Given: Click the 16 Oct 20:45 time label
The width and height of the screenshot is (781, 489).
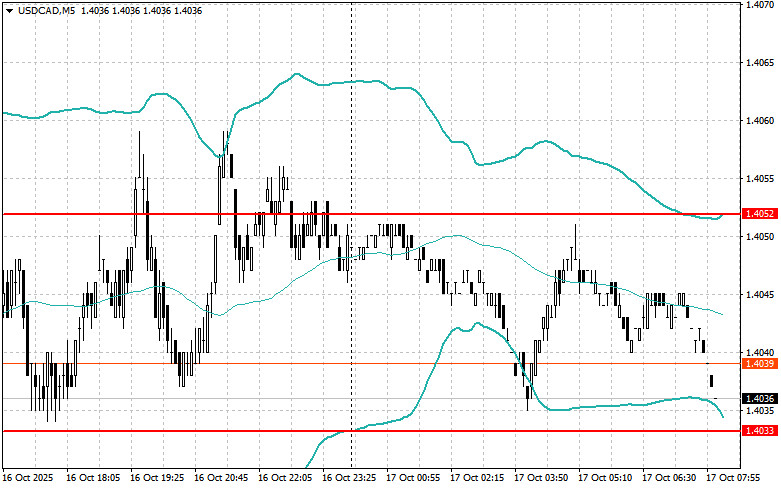Looking at the screenshot, I should [221, 478].
